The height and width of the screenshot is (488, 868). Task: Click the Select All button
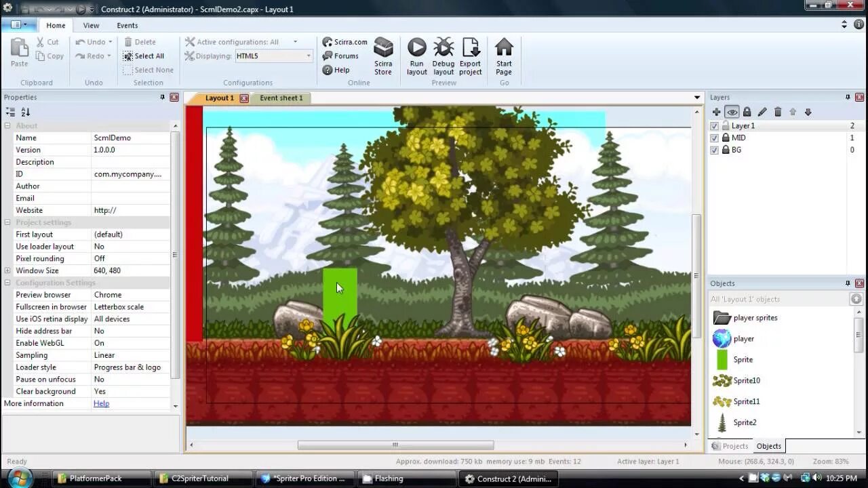pos(144,56)
